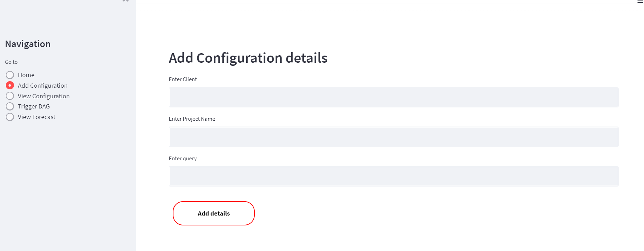
Task: Switch to View Configuration radio option
Action: pyautogui.click(x=10, y=96)
